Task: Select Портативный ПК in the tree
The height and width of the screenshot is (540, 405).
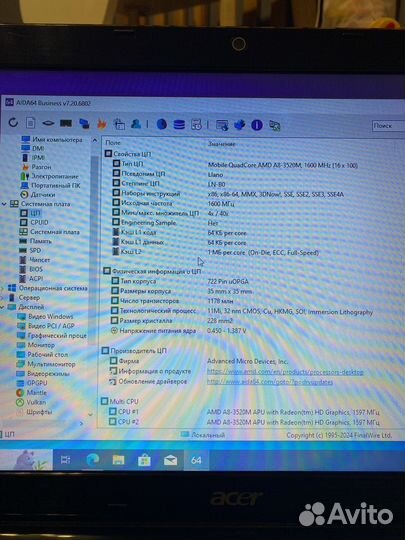Action: (55, 185)
